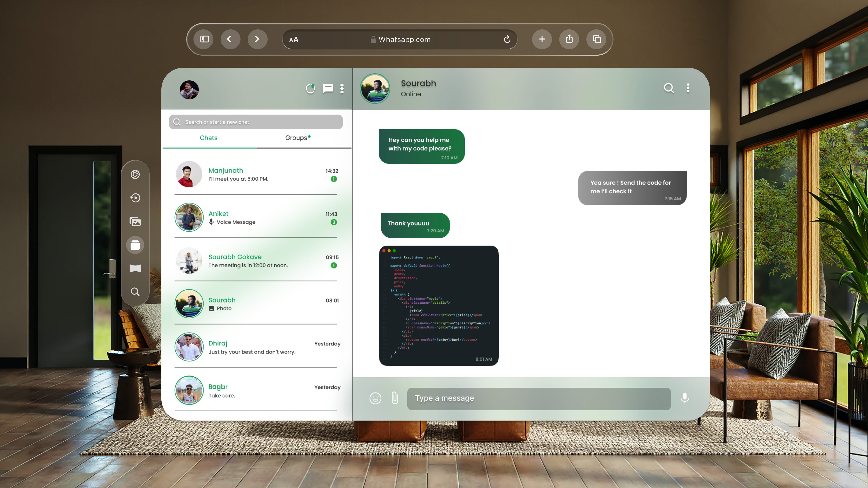The height and width of the screenshot is (488, 868).
Task: Click the photos icon in side dock
Action: [x=135, y=221]
